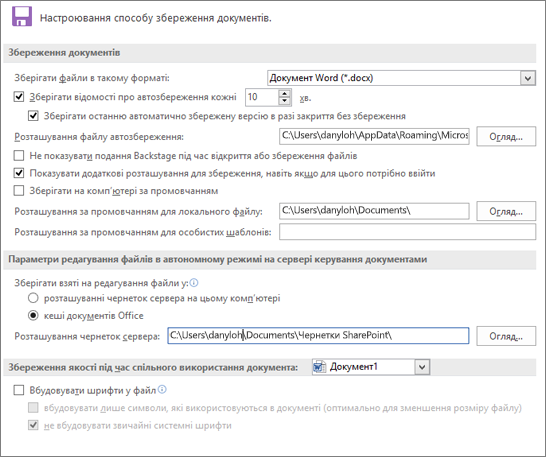Click the autosave minutes value field
The image size is (546, 457).
263,97
